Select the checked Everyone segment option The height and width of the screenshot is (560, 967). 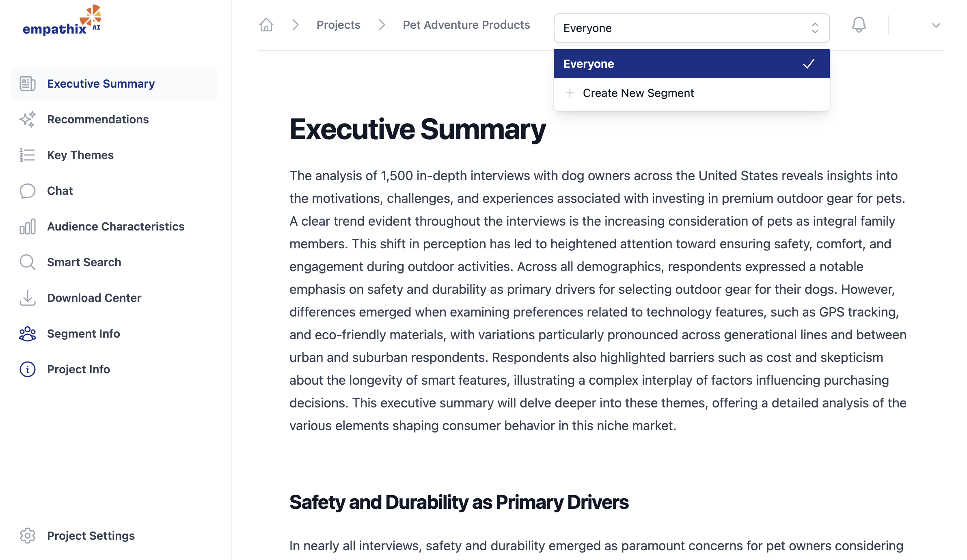(x=691, y=64)
